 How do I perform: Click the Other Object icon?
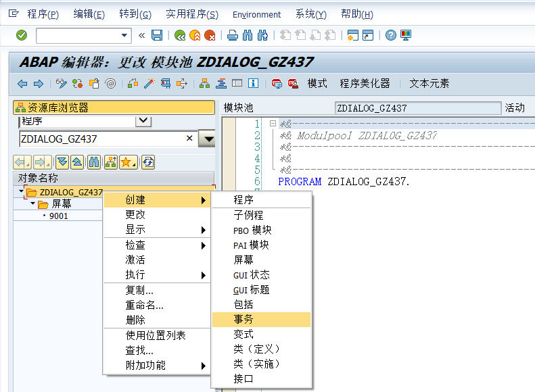coord(94,84)
